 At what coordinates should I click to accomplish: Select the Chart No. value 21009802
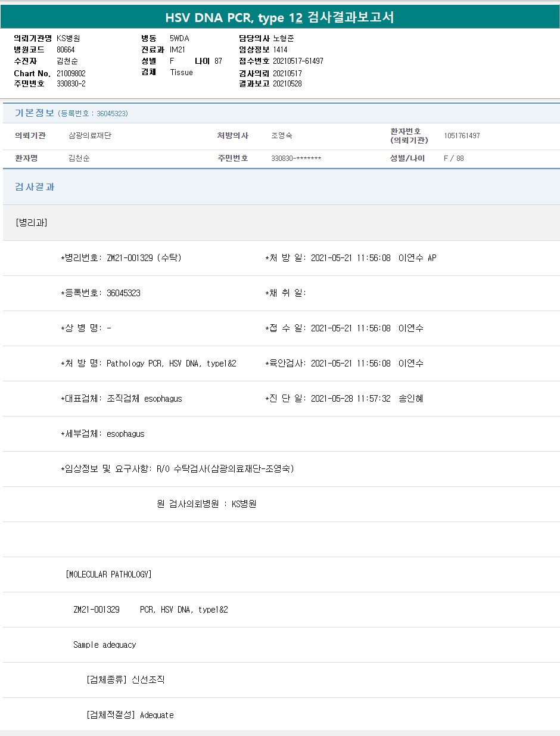click(71, 73)
